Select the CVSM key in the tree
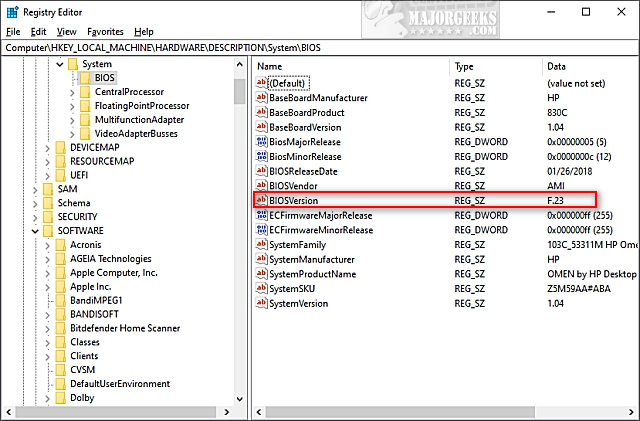Viewport: 640px width, 421px height. tap(82, 370)
